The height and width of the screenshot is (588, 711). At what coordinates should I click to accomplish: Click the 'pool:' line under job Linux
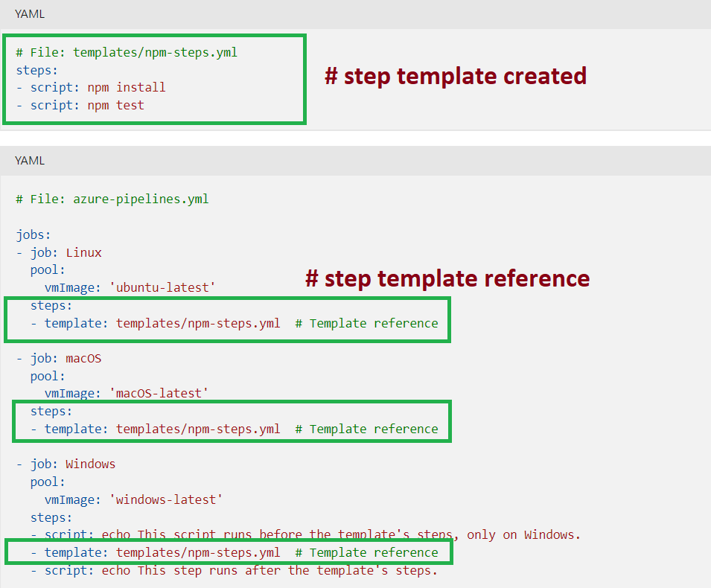[x=48, y=270]
